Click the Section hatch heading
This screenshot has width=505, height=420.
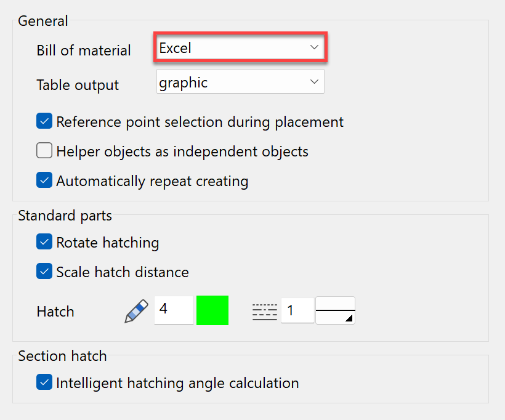click(62, 355)
